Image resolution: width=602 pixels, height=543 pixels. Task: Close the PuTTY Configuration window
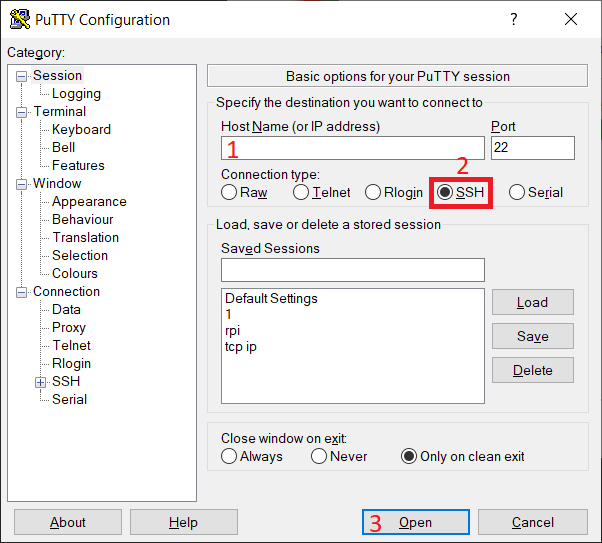click(x=571, y=19)
